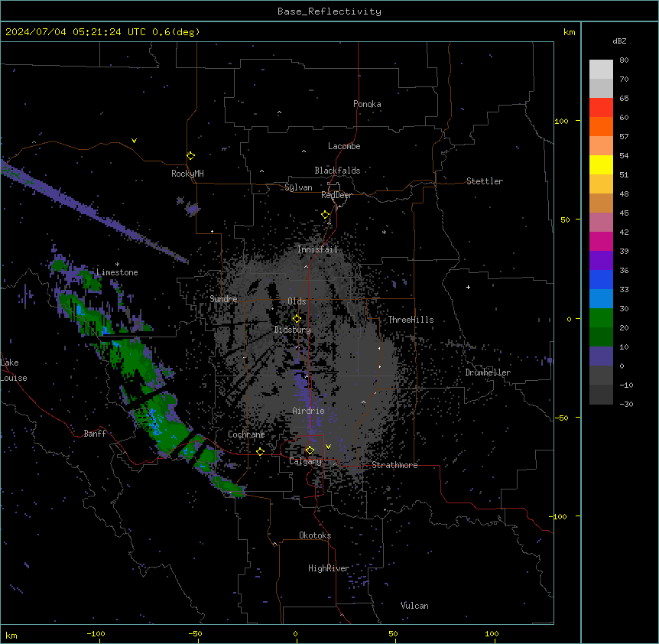
Task: Select the yellow diamond marker south of RedDeer
Action: tap(325, 215)
